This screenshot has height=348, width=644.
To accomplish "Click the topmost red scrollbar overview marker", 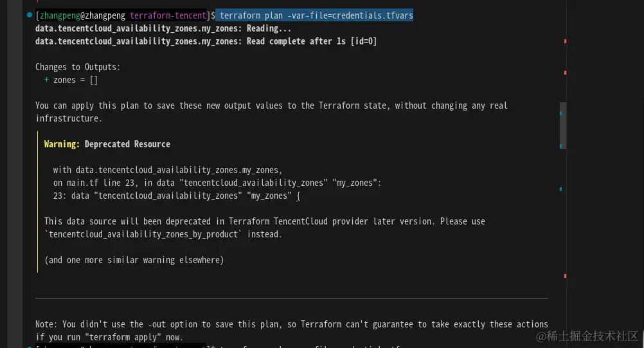I will point(565,41).
